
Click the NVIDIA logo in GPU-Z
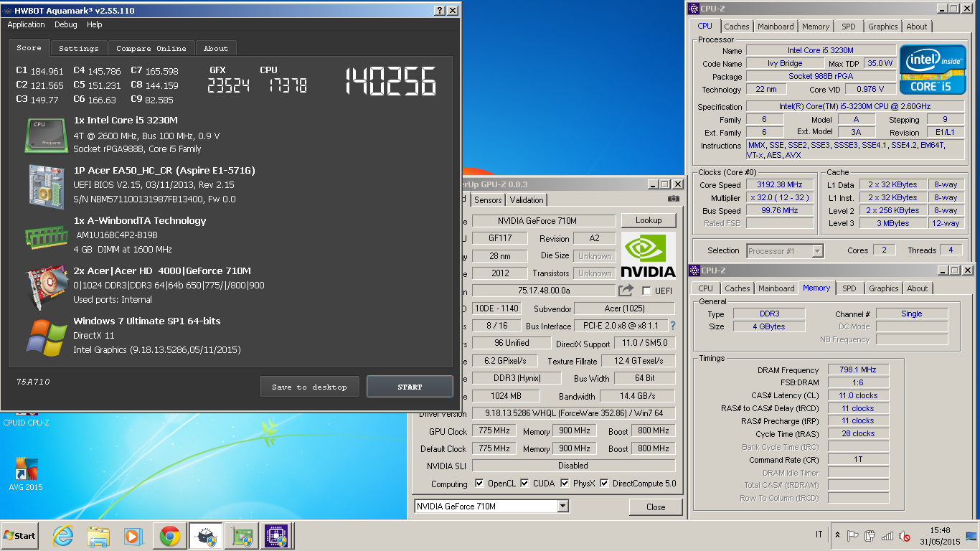[x=649, y=255]
